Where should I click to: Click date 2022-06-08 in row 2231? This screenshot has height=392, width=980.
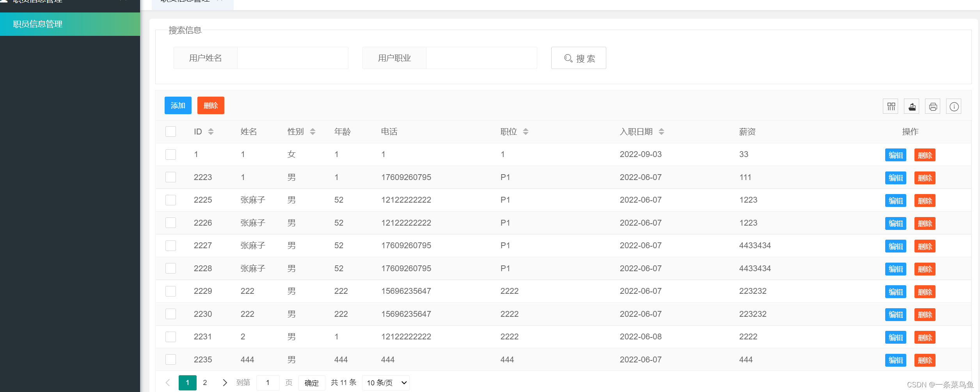pos(641,337)
